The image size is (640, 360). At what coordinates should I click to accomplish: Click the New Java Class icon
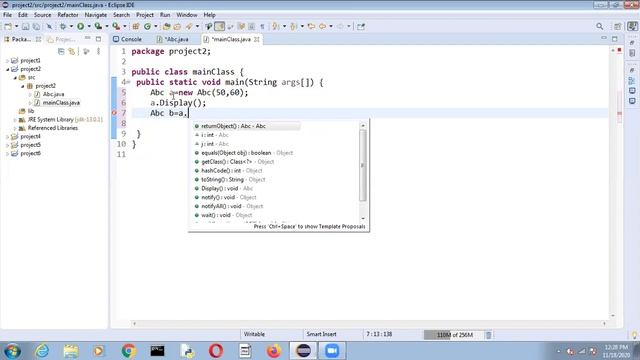(x=147, y=27)
